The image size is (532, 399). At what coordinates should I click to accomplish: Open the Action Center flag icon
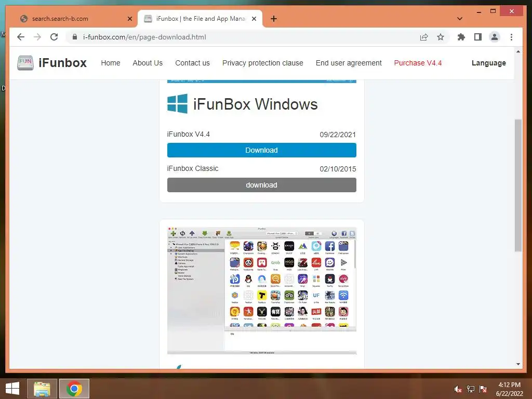(483, 389)
